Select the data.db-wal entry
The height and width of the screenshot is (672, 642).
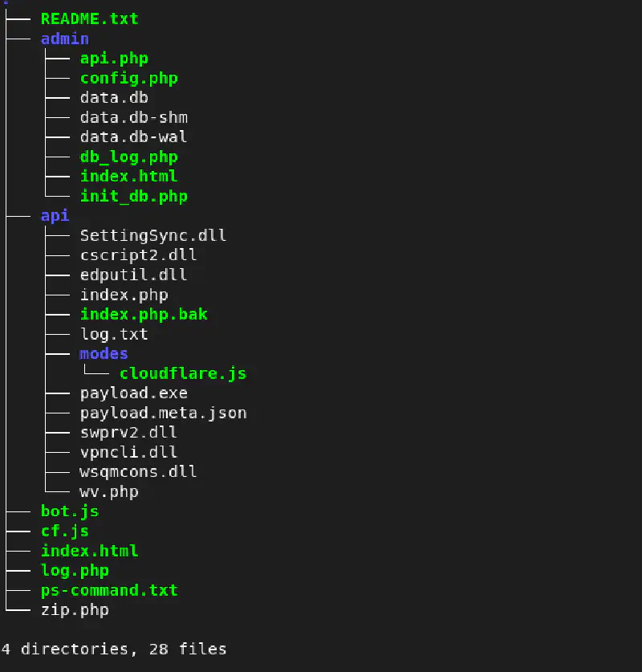click(x=133, y=137)
